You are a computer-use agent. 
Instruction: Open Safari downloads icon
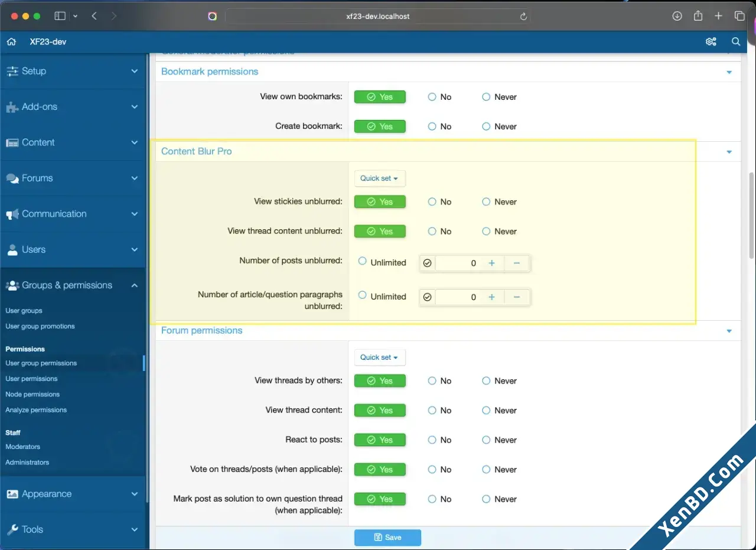click(x=677, y=16)
